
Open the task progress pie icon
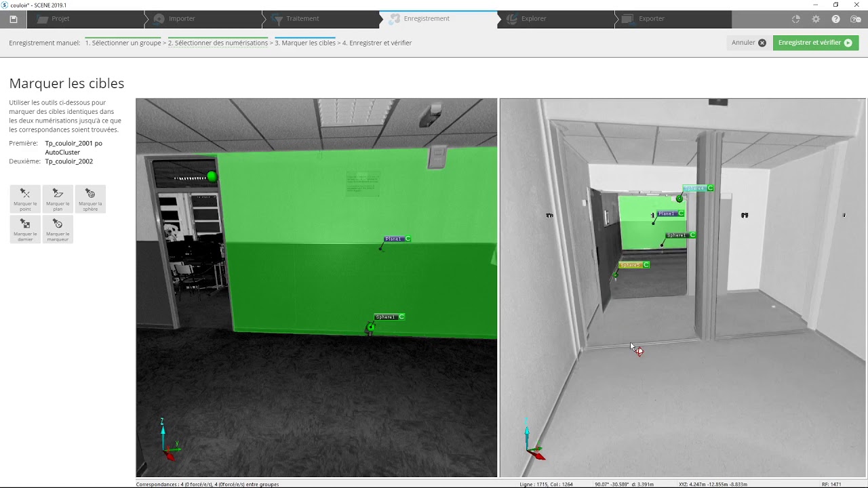pos(796,19)
